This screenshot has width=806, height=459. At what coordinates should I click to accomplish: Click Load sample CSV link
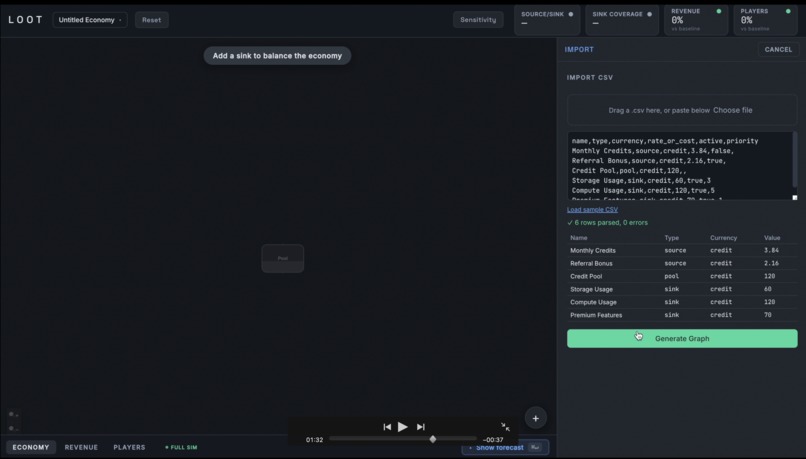[x=592, y=210]
